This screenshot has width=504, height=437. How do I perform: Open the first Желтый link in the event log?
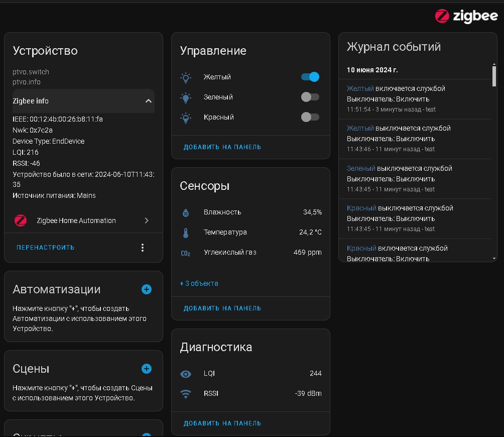(x=360, y=88)
